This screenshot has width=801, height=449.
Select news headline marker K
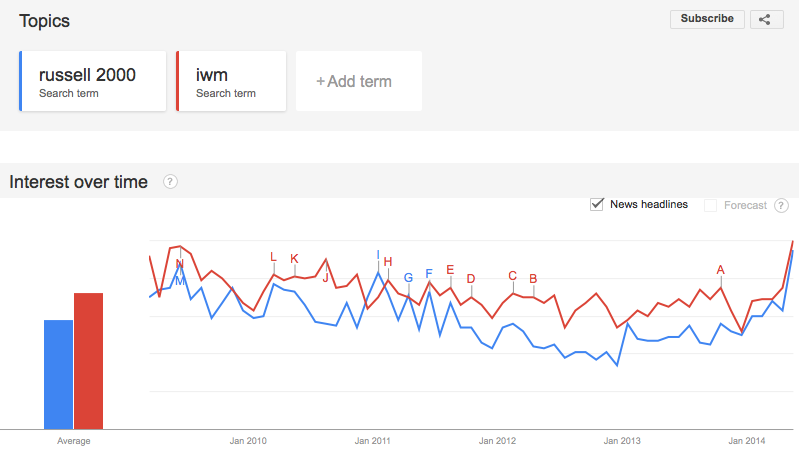point(294,259)
